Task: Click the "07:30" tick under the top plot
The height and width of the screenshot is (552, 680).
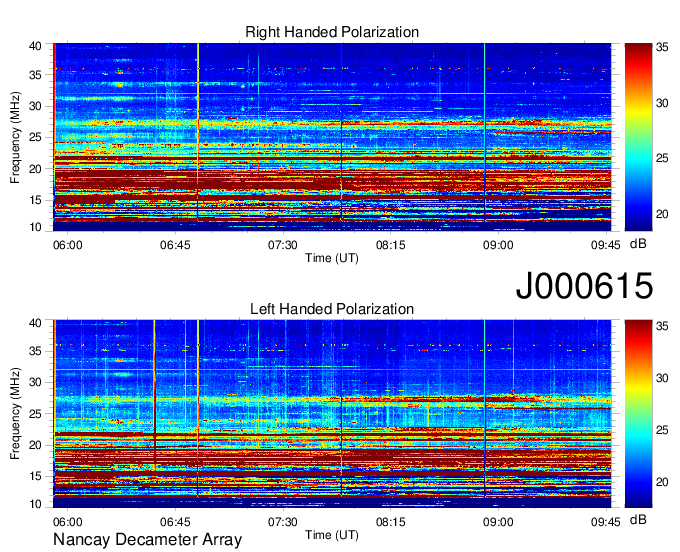Action: [283, 245]
